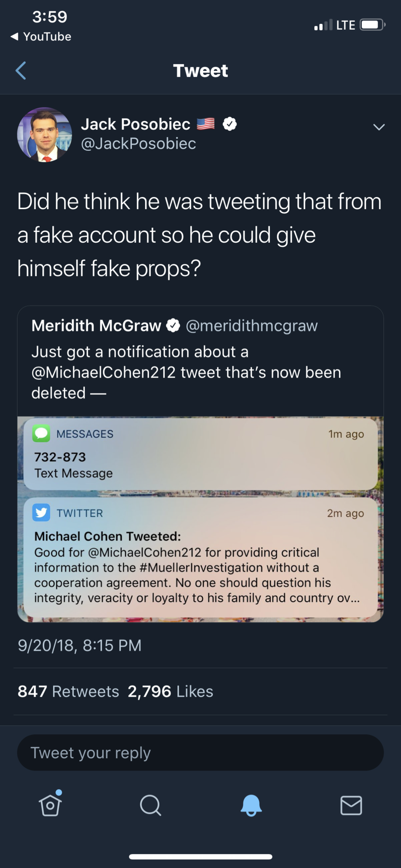The image size is (401, 868).
Task: Tap the tweet timestamp 9/20/18, 8:15 PM
Action: [x=80, y=645]
